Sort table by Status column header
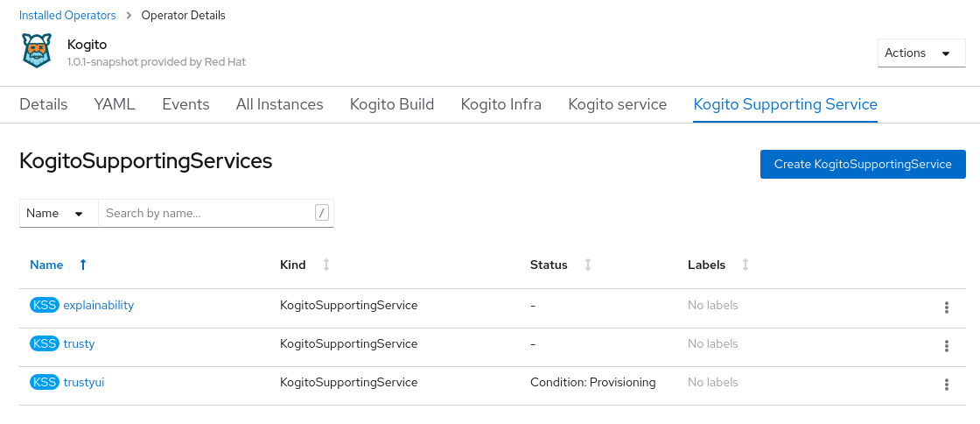 pyautogui.click(x=549, y=265)
